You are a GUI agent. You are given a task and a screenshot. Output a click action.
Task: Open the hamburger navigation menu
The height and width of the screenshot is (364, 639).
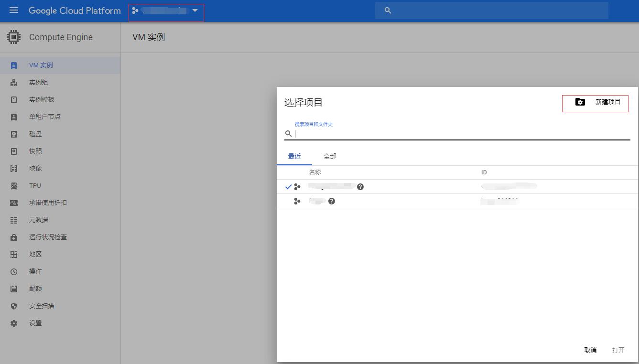tap(14, 10)
